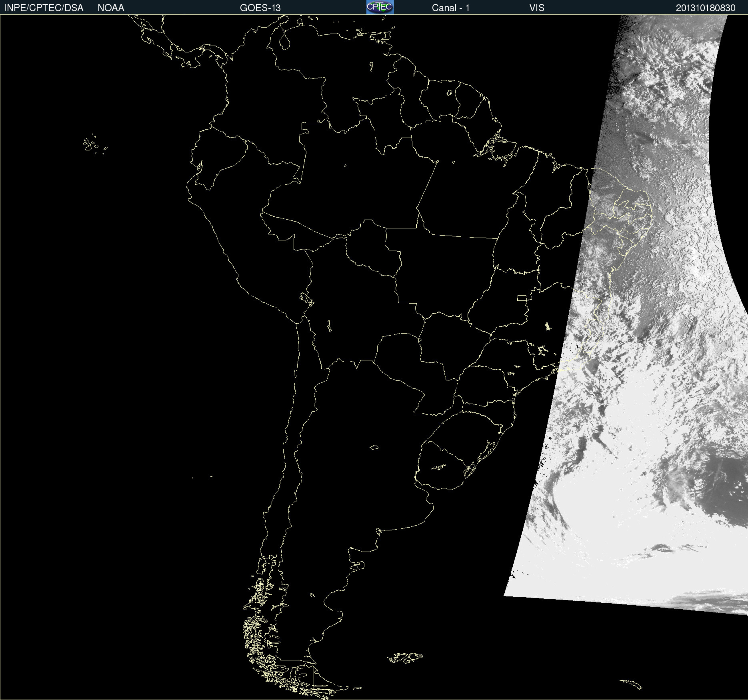
Task: Select the Lake Poopó outline in Bolivia
Action: (x=329, y=327)
